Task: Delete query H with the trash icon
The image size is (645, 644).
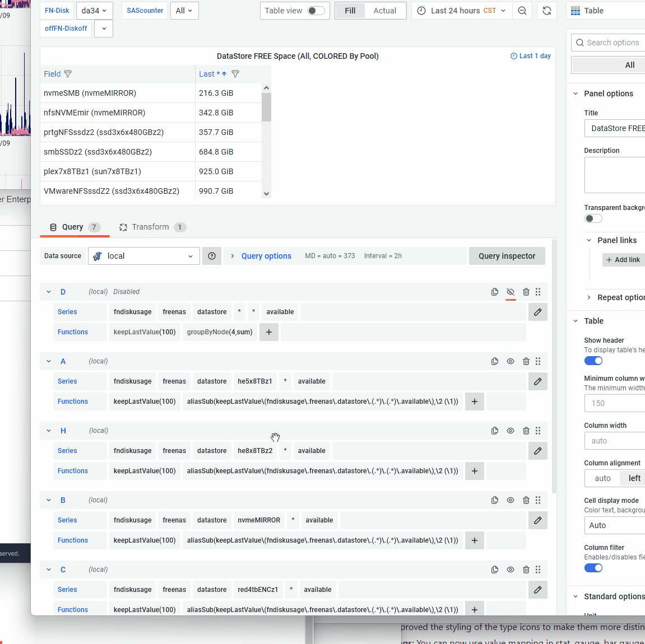Action: click(526, 431)
